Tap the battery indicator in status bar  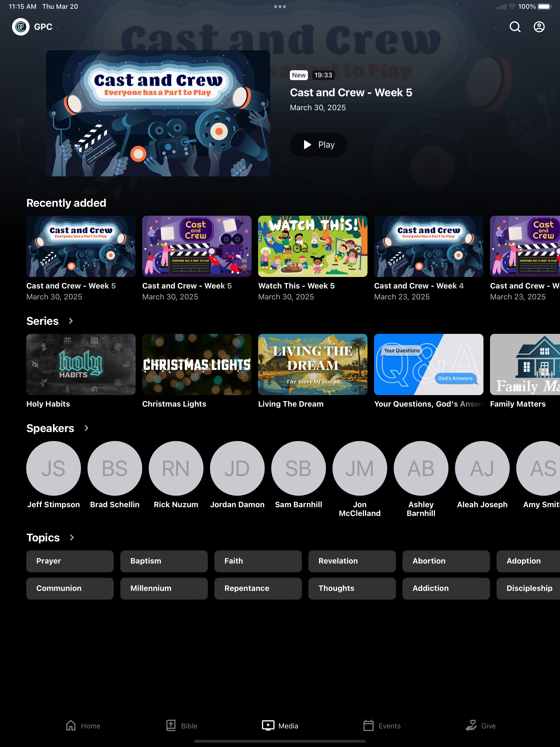click(x=544, y=6)
